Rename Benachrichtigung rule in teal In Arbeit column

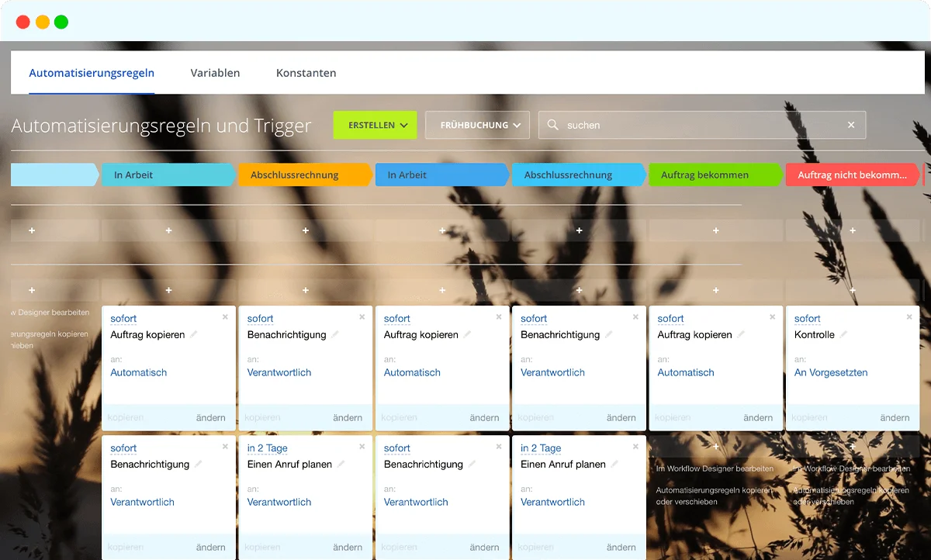199,464
